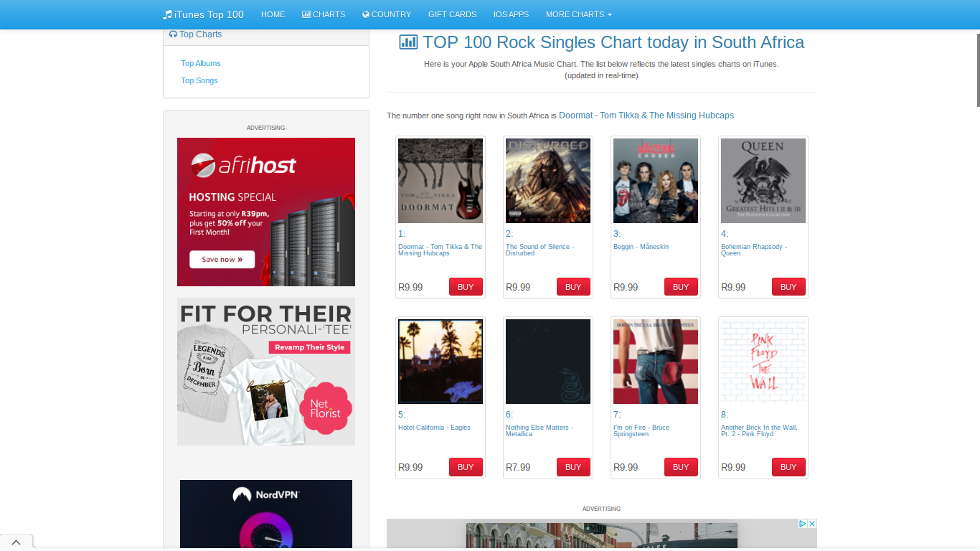Buy Another Brick In the Wall Pt. 2
The image size is (980, 551).
(x=788, y=467)
